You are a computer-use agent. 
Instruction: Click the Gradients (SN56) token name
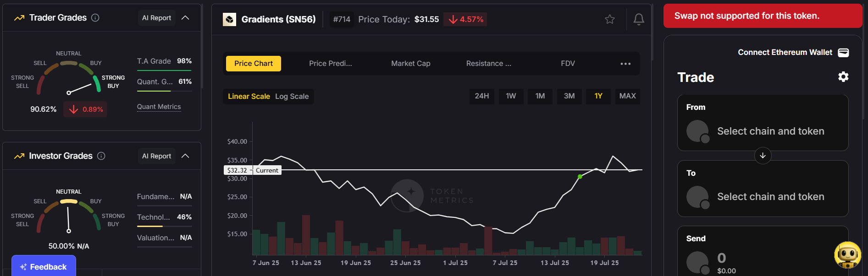coord(278,19)
